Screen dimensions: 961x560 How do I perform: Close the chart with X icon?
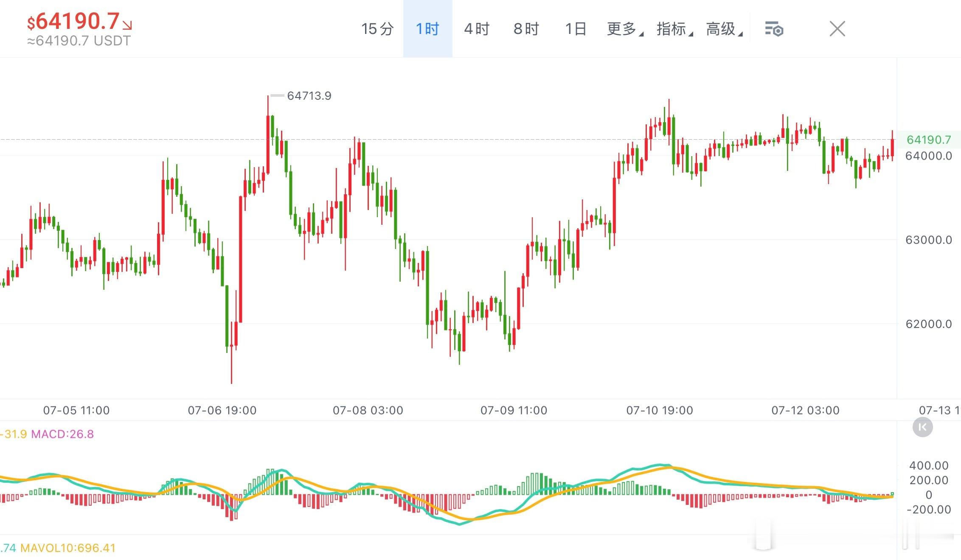click(837, 29)
